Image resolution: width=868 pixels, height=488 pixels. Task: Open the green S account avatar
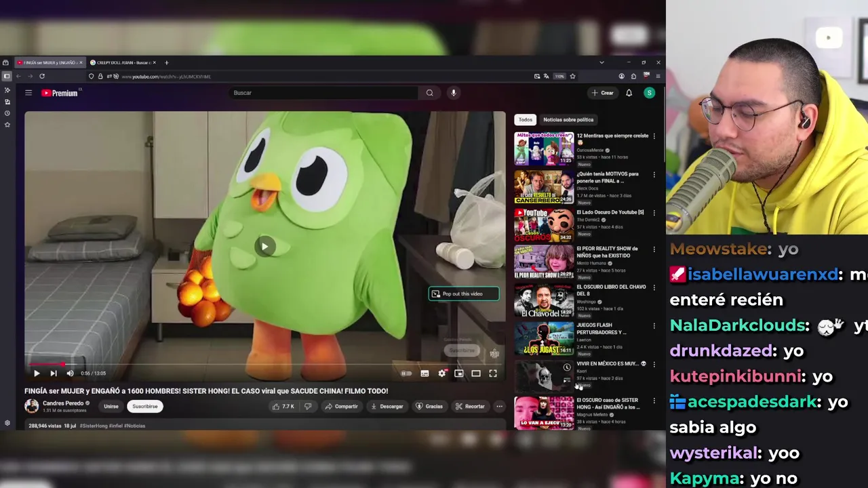coord(649,93)
